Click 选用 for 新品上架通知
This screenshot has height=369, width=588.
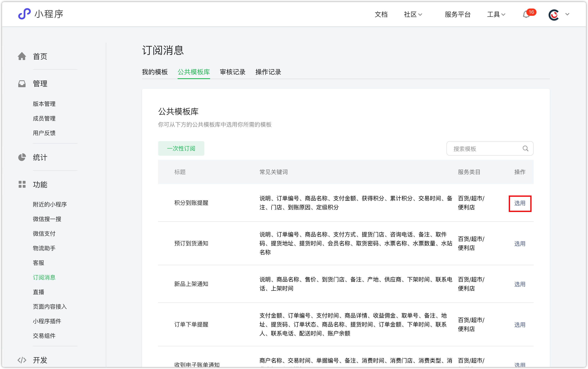[x=520, y=284]
